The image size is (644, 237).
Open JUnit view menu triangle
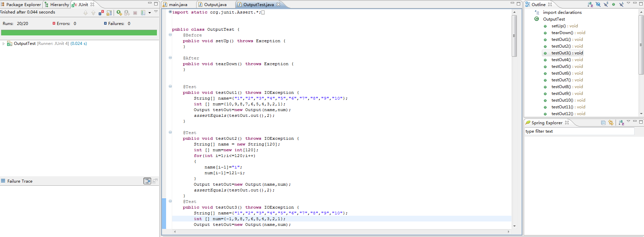[156, 12]
